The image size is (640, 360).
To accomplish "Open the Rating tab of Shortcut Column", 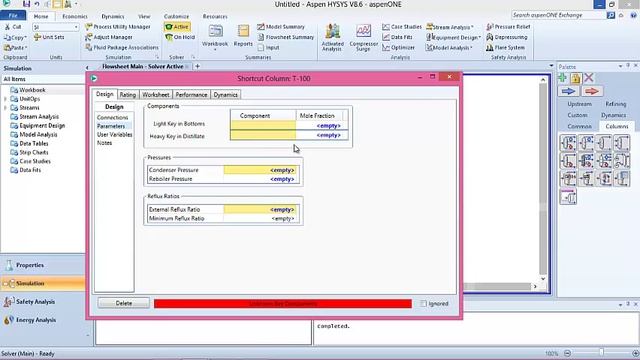I will point(127,95).
